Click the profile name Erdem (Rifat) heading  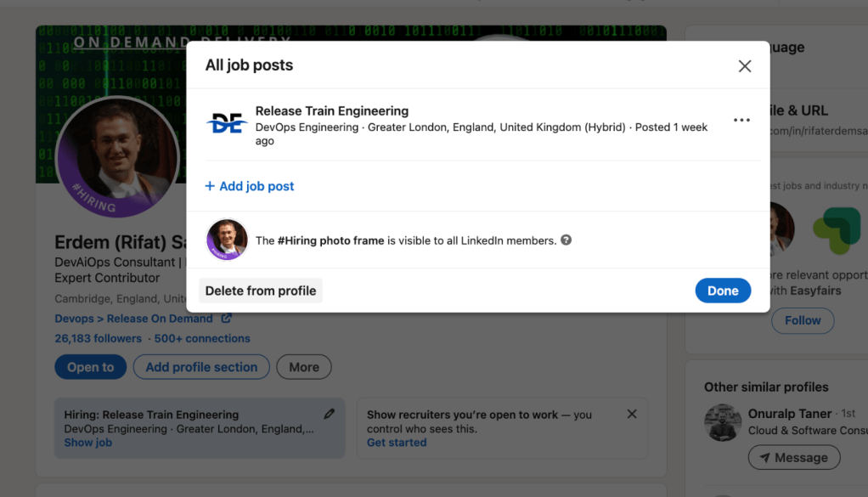coord(120,242)
